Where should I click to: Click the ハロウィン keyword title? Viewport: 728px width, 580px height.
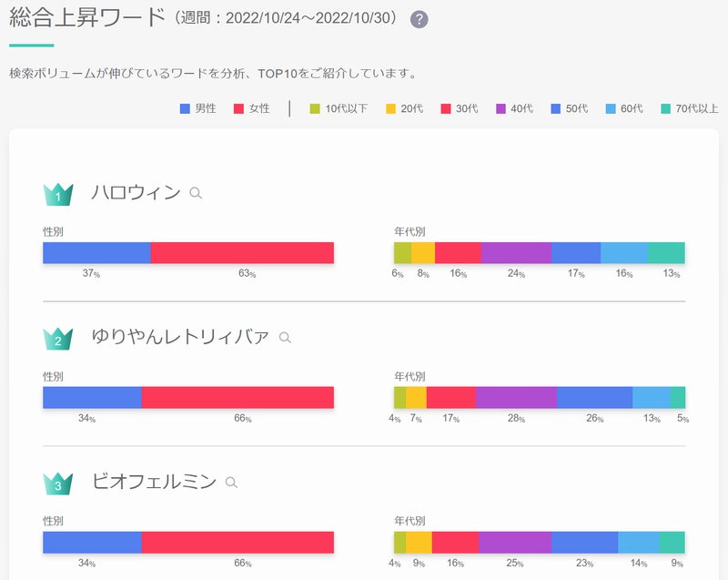coord(136,193)
